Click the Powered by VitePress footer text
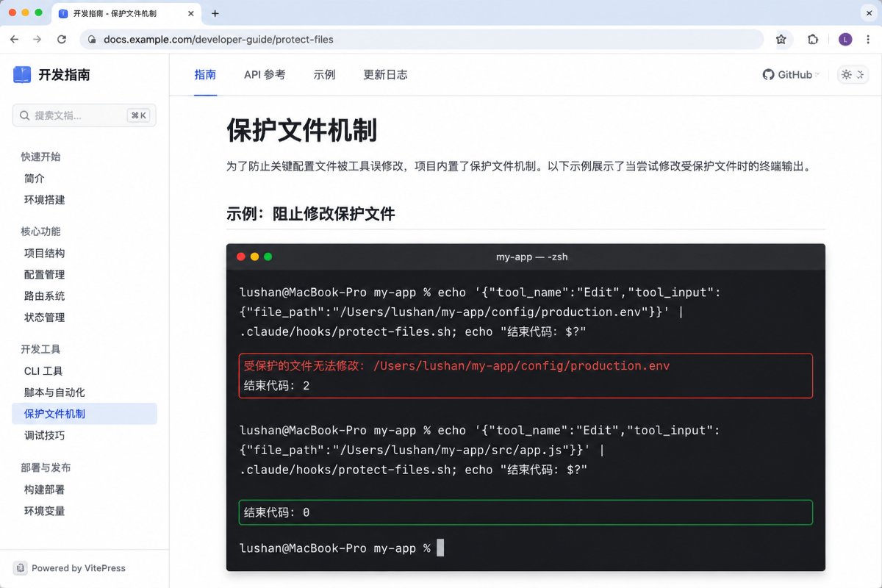The image size is (882, 588). pos(79,568)
